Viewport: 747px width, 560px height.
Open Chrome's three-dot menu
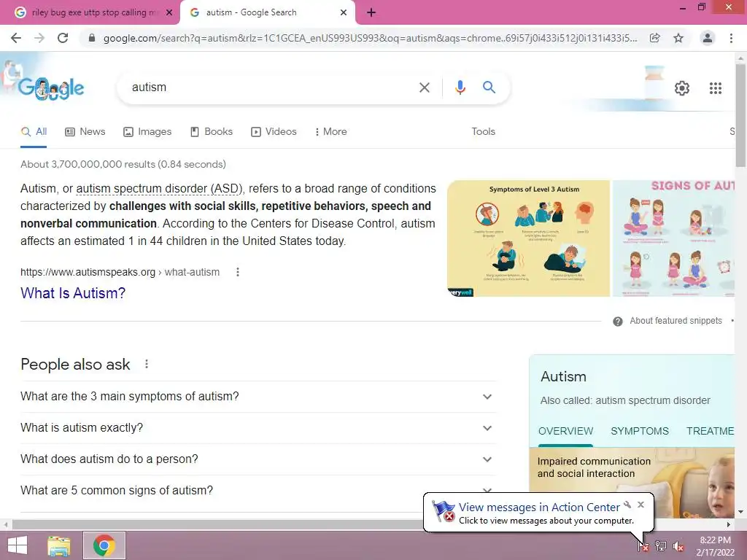tap(731, 38)
